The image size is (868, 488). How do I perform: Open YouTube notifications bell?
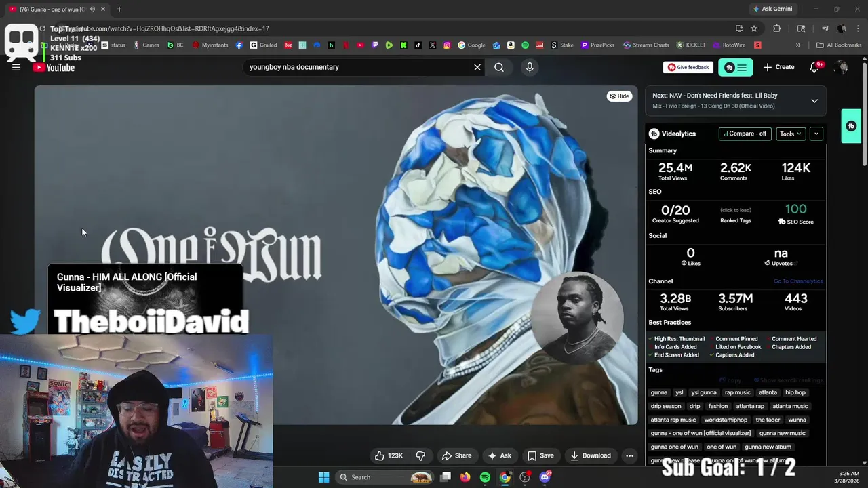click(x=816, y=67)
